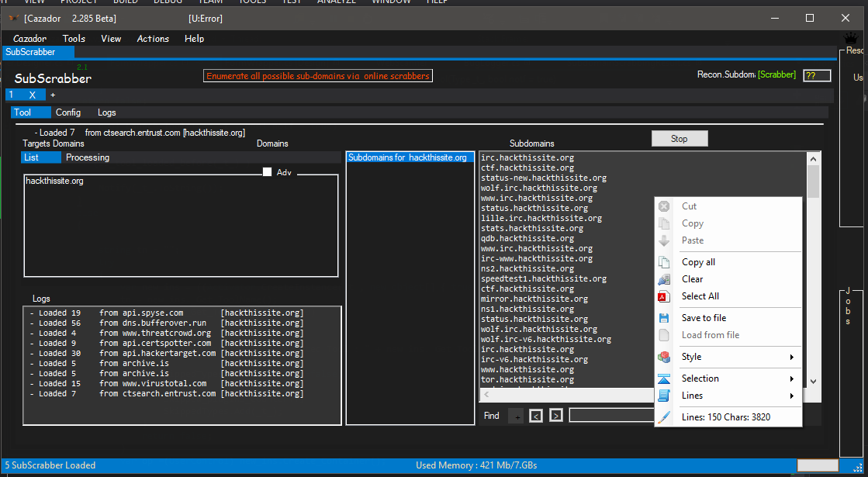Click the floppy disk Save to file icon

[664, 318]
